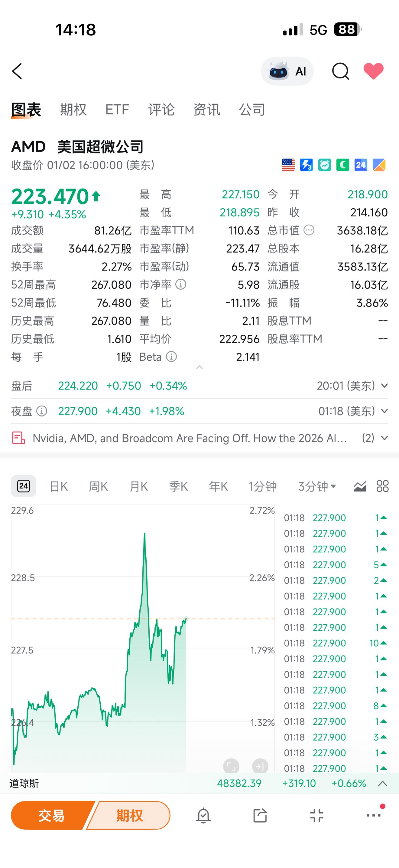Tap the collapse arrows icon in bottom bar
399x868 pixels.
316,815
